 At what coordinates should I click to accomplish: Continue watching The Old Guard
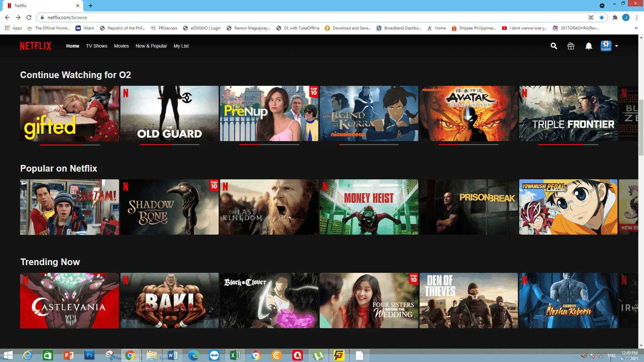(169, 113)
